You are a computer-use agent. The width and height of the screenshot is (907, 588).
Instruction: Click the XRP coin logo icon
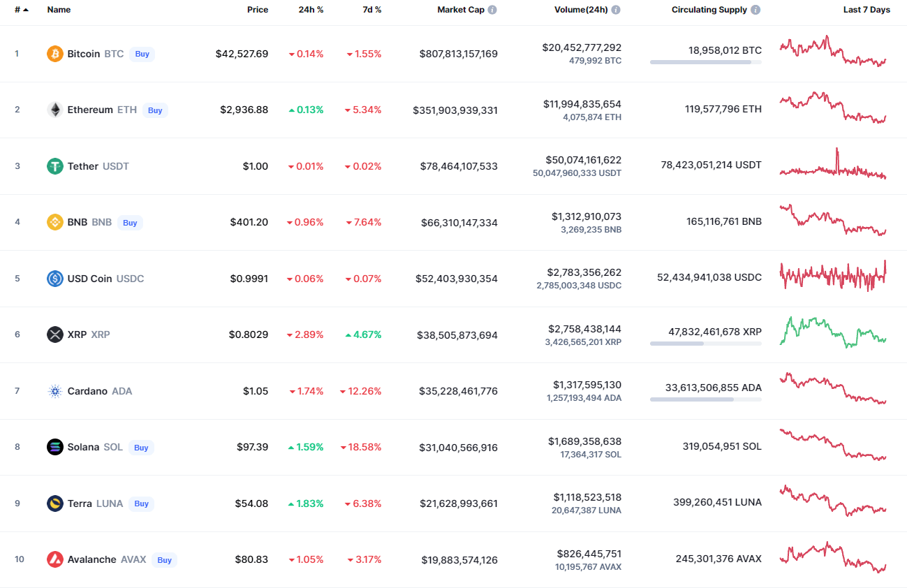(x=54, y=335)
